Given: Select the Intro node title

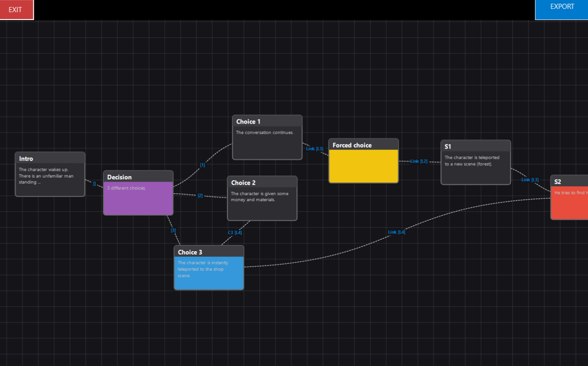Looking at the screenshot, I should click(x=26, y=159).
